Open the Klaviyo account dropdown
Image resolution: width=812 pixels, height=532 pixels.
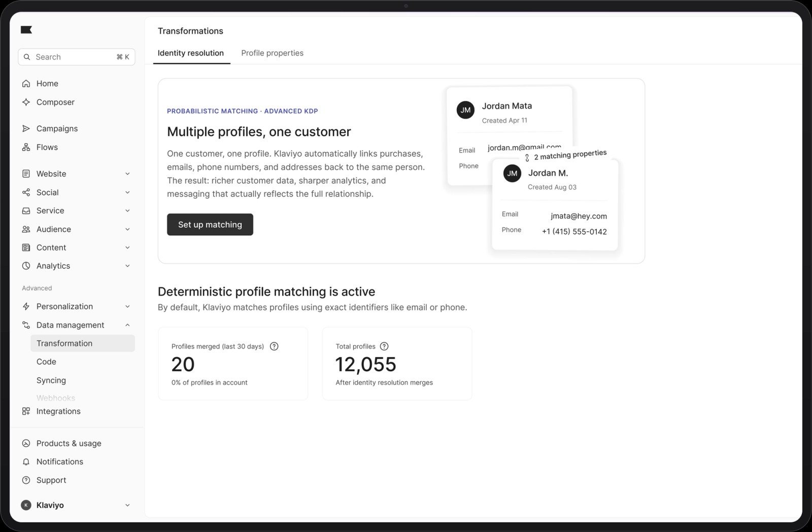pos(76,505)
